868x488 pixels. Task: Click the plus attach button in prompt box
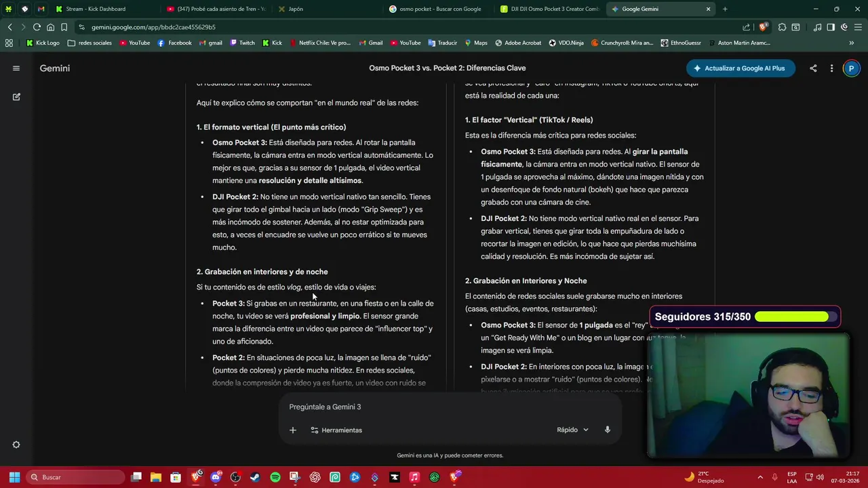coord(293,430)
